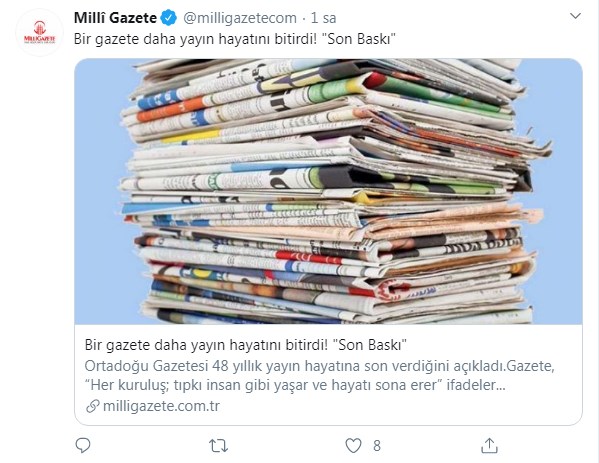Expand the tweet options chevron
The height and width of the screenshot is (463, 599).
click(575, 16)
